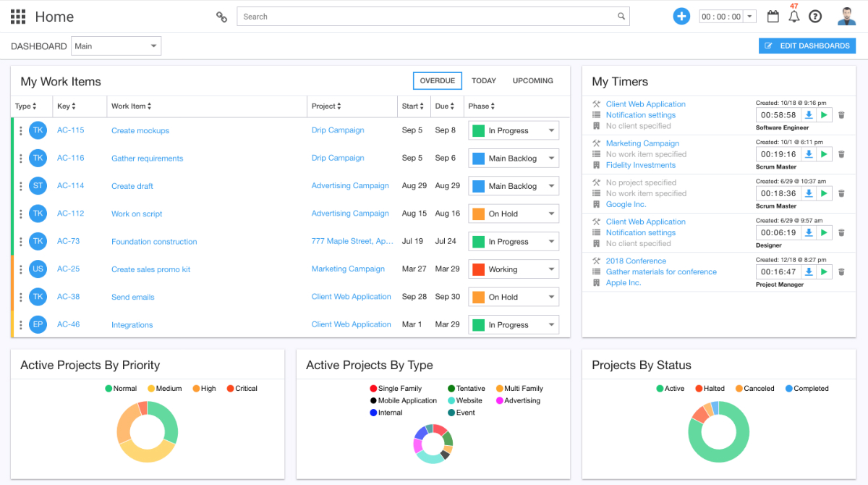Toggle the Critical legend in priority chart

click(242, 389)
